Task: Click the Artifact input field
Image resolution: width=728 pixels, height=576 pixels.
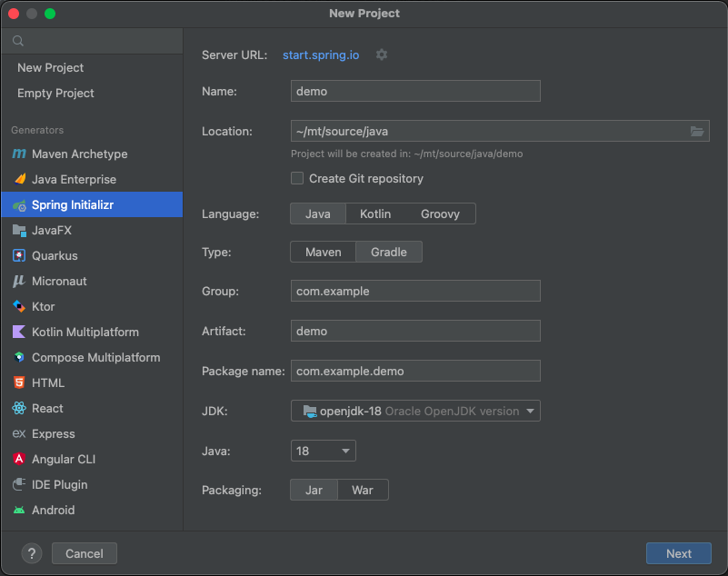Action: (x=415, y=331)
